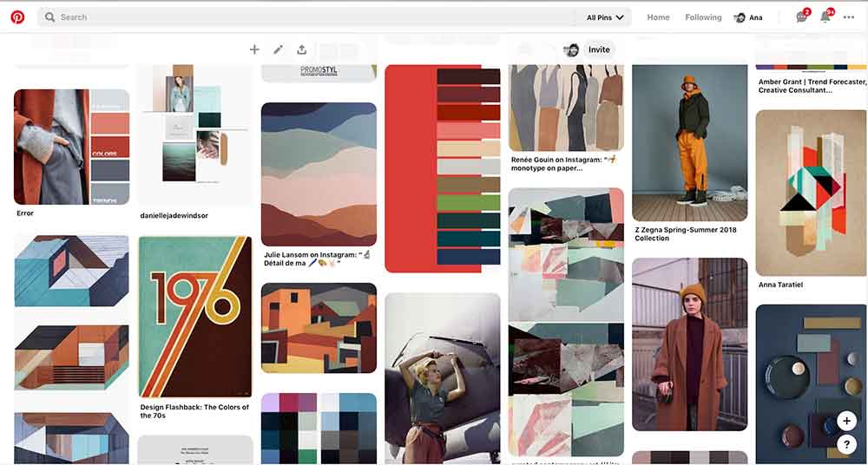Viewport: 868px width, 465px height.
Task: Click the Error pin title
Action: coord(25,213)
